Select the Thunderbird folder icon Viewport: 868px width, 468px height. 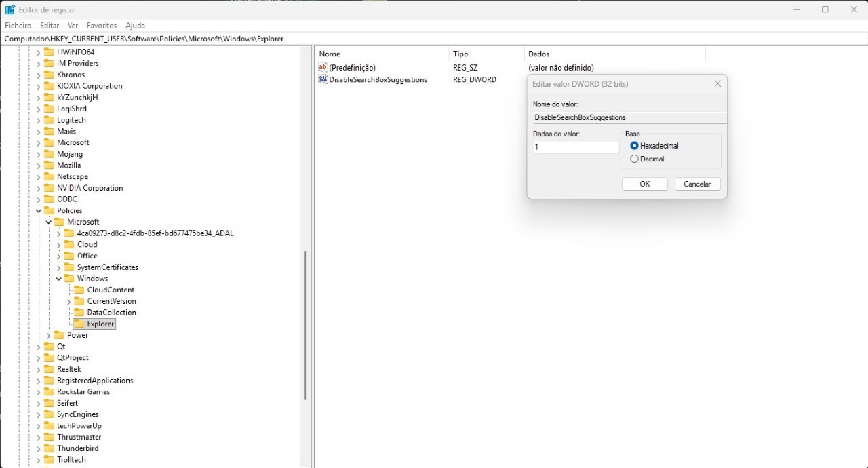click(49, 448)
